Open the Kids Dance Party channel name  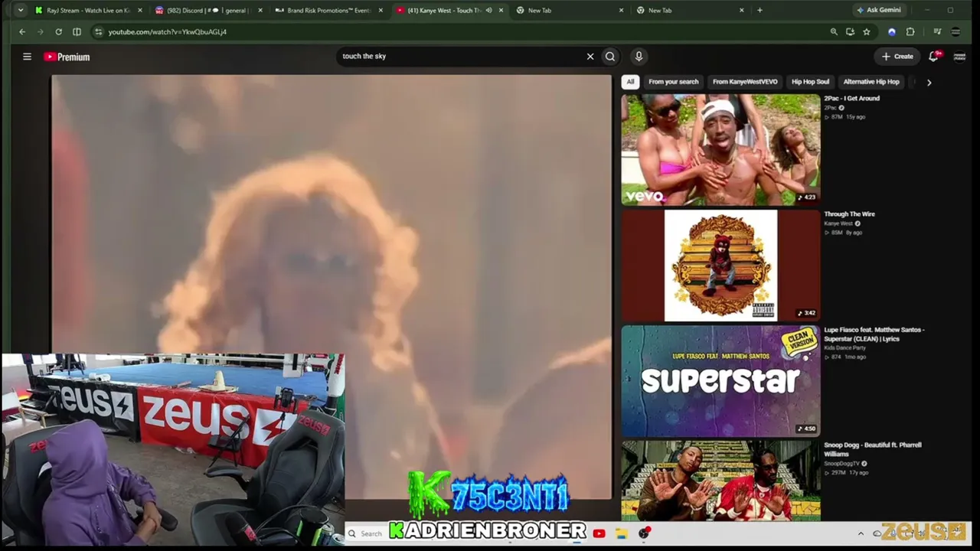pos(844,348)
